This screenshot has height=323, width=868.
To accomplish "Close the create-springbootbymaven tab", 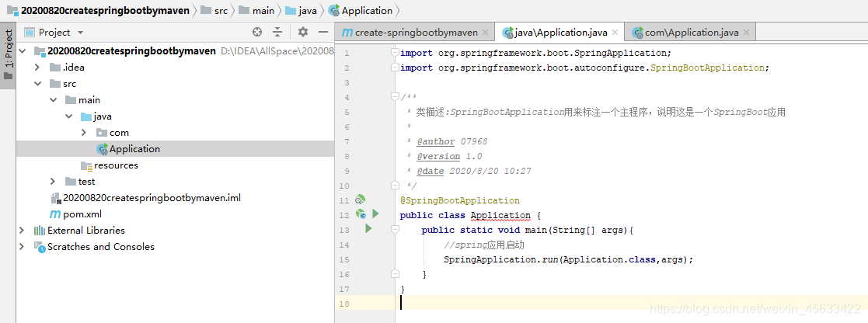I will [x=486, y=33].
